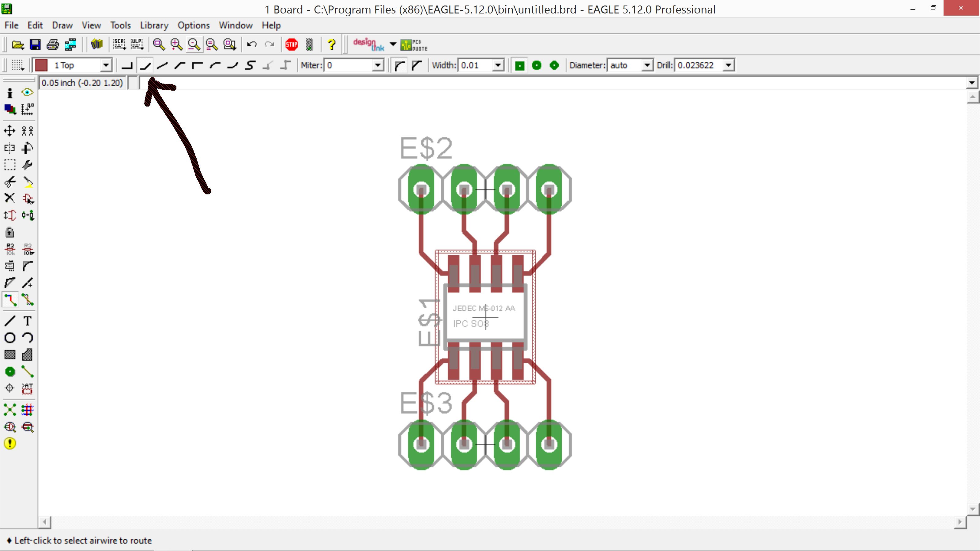Screen dimensions: 980x551
Task: Open the Autorouter tool
Action: pos(27,410)
